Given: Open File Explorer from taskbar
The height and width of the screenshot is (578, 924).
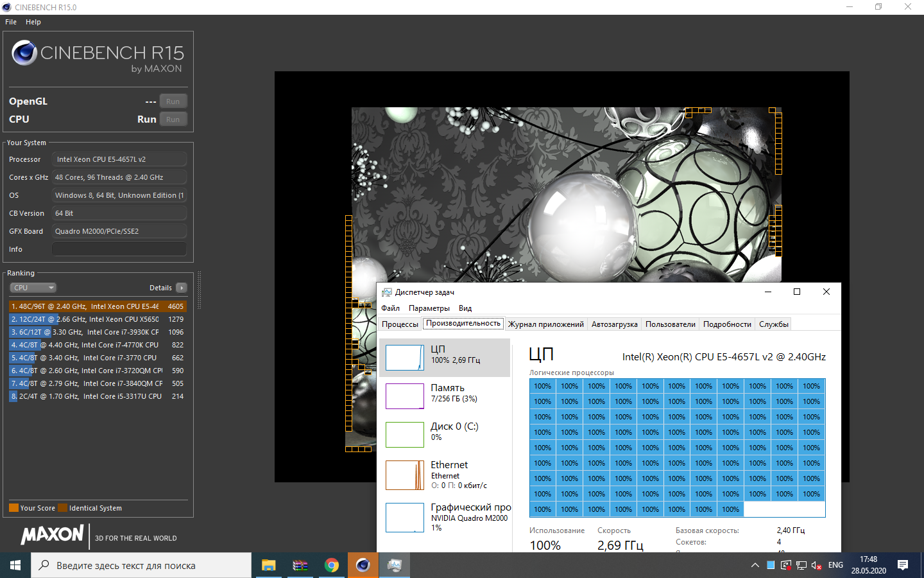Looking at the screenshot, I should pos(268,565).
